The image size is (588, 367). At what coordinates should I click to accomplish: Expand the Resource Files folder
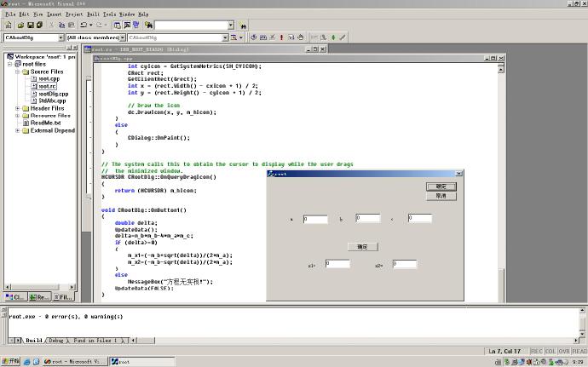(x=17, y=116)
